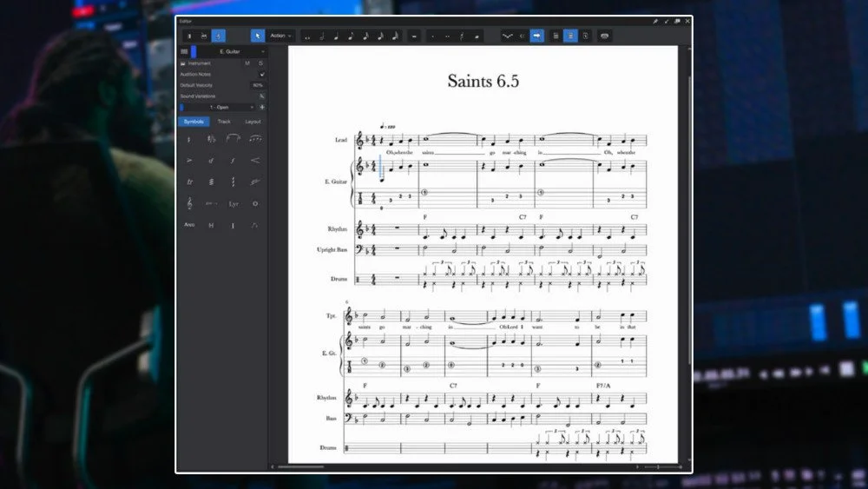This screenshot has height=489, width=868.
Task: Select the treble clef symbol
Action: [189, 204]
